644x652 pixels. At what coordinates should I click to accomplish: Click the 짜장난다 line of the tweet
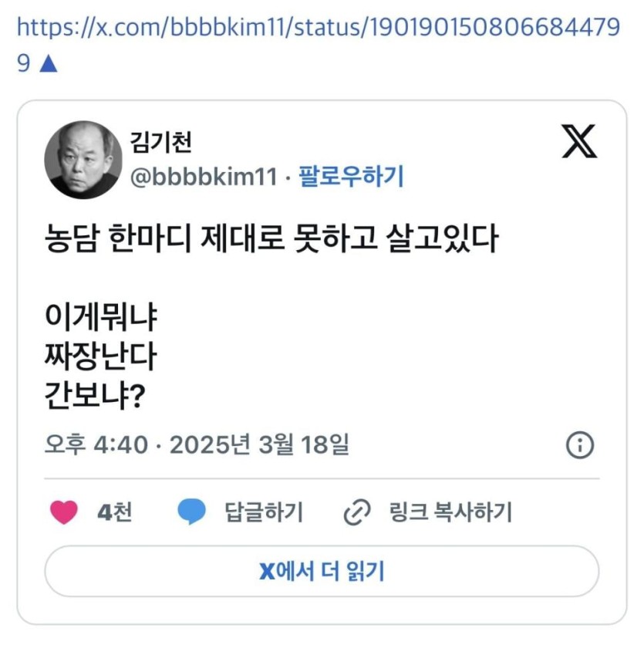pyautogui.click(x=101, y=356)
